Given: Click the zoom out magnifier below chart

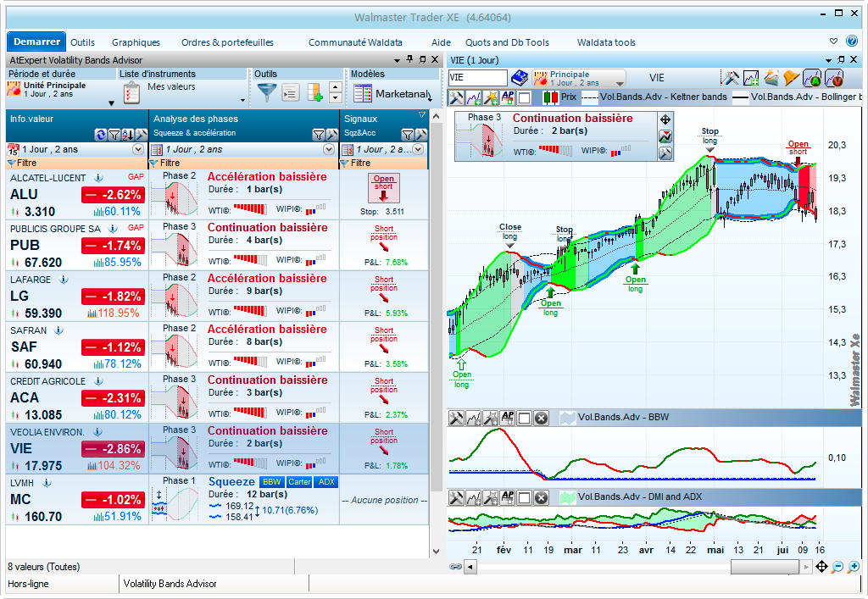Looking at the screenshot, I should [837, 566].
